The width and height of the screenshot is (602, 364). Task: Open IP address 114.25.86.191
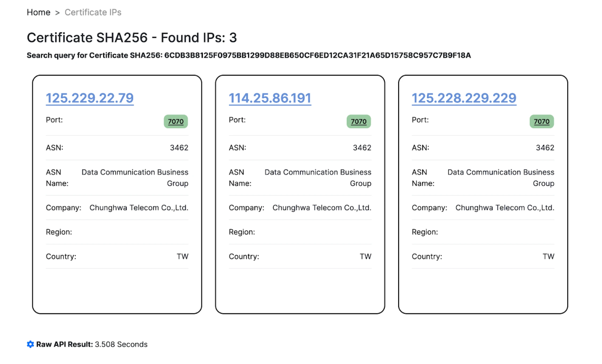pyautogui.click(x=270, y=98)
